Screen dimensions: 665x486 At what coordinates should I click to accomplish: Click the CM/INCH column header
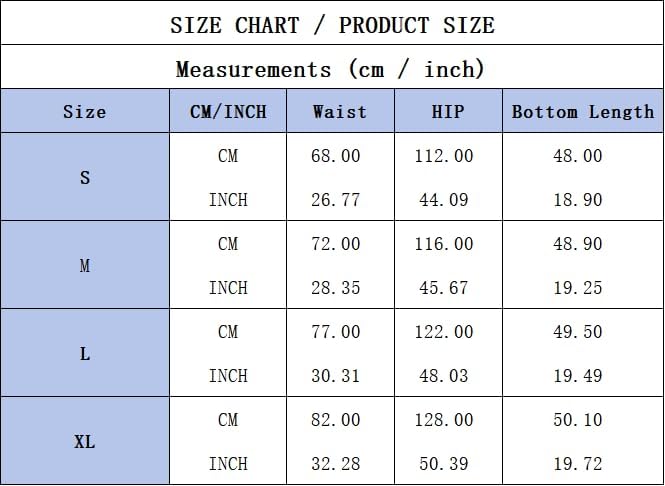pos(228,112)
